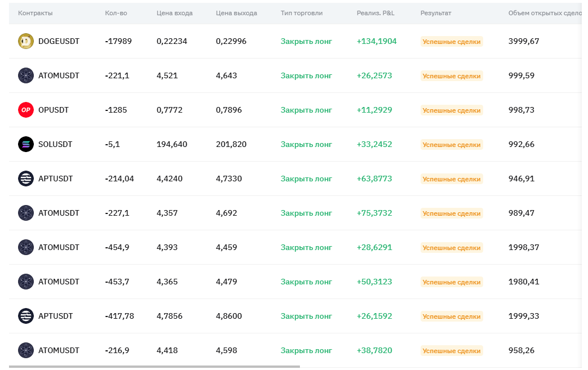588x370 pixels.
Task: Select the Cosmos icon beside the first ATOMUSDT
Action: (x=26, y=75)
